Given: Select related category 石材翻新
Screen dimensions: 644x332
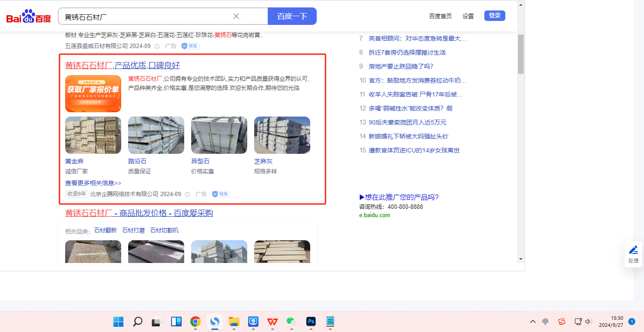Looking at the screenshot, I should click(105, 230).
